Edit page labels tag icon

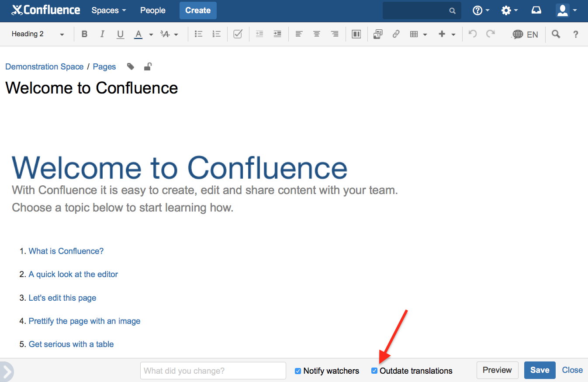tap(131, 66)
